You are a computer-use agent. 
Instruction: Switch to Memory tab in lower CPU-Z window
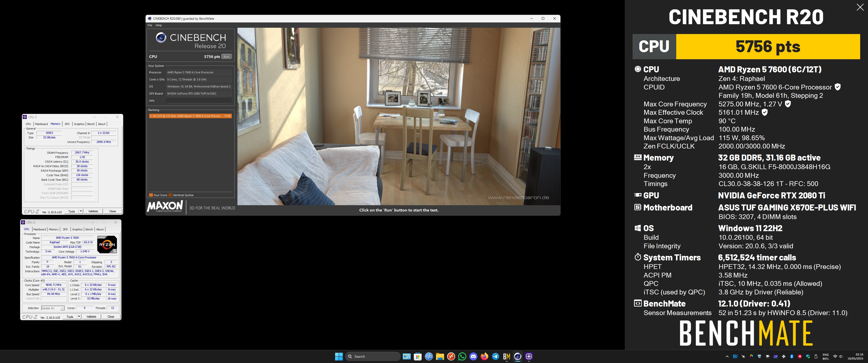click(53, 229)
